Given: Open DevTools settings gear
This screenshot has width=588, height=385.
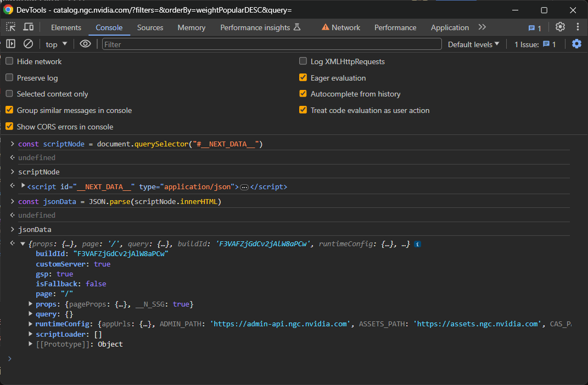Looking at the screenshot, I should [561, 27].
